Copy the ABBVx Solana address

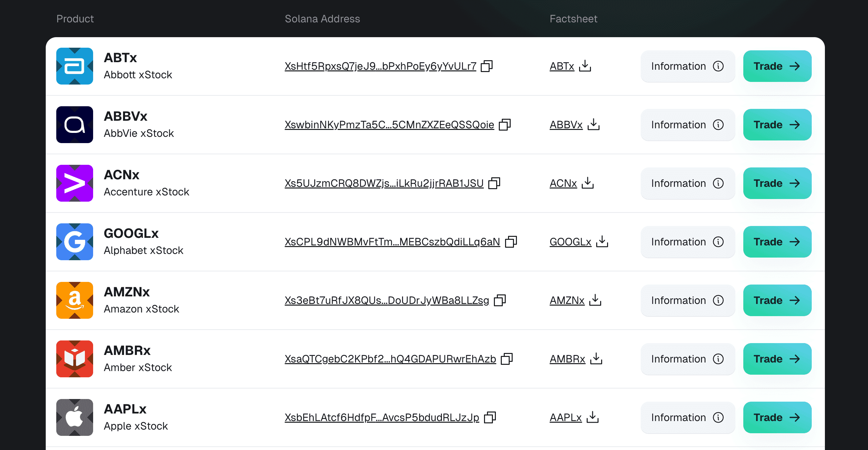pos(504,125)
